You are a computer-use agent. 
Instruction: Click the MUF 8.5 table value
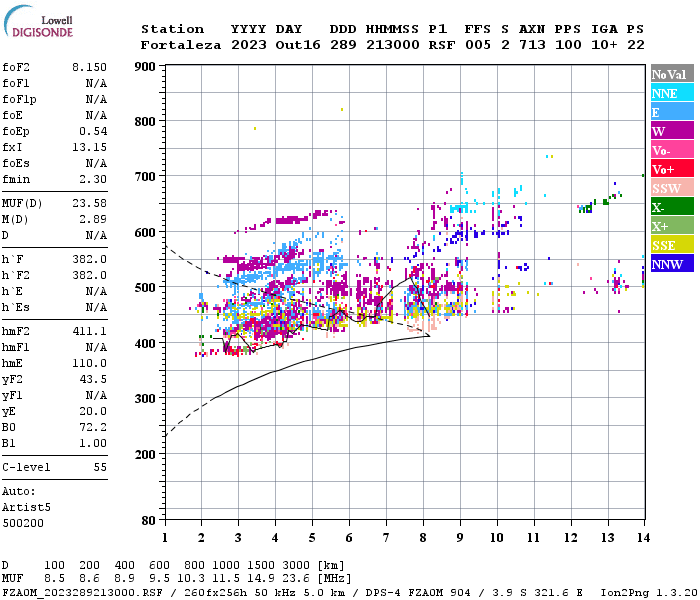54,579
